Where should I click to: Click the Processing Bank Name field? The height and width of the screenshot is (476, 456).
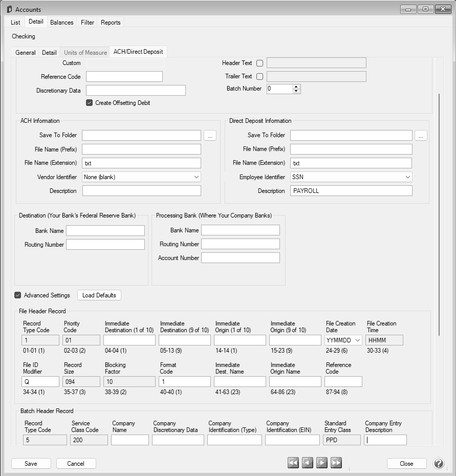point(241,230)
